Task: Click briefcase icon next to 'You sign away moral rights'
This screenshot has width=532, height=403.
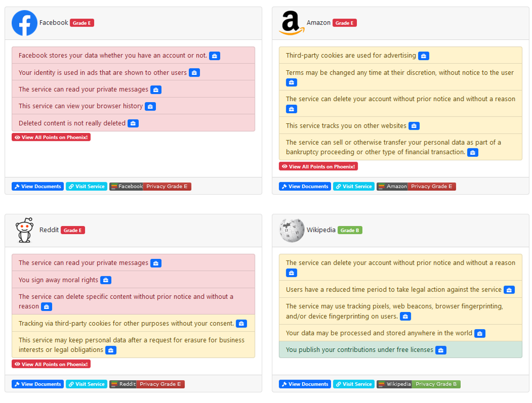Action: tap(106, 280)
